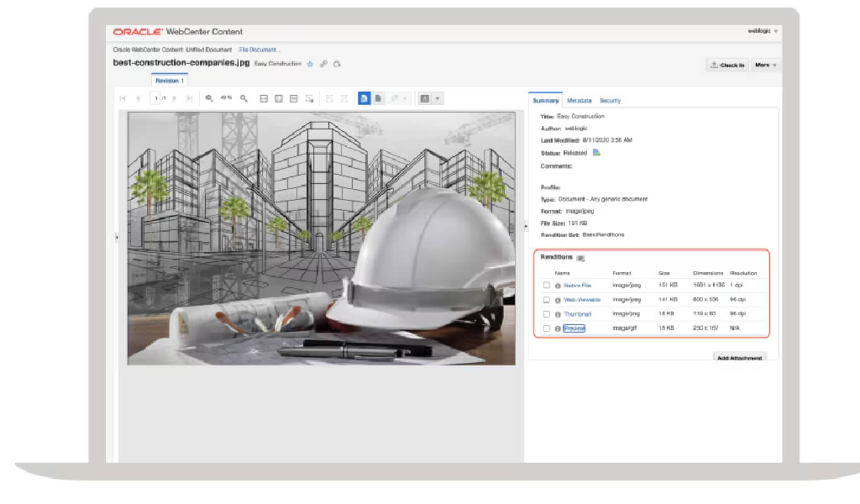Click the Check In button

728,65
